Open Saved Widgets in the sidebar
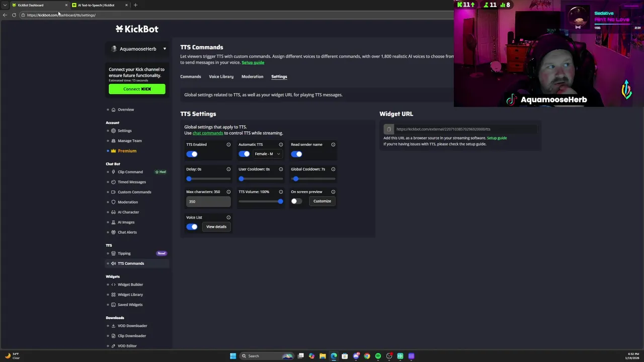644x362 pixels. 130,305
